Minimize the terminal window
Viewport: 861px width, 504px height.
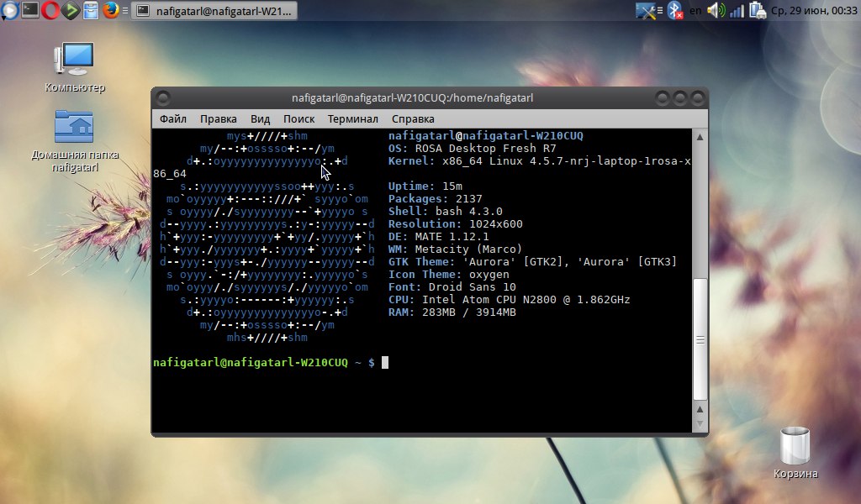click(663, 98)
